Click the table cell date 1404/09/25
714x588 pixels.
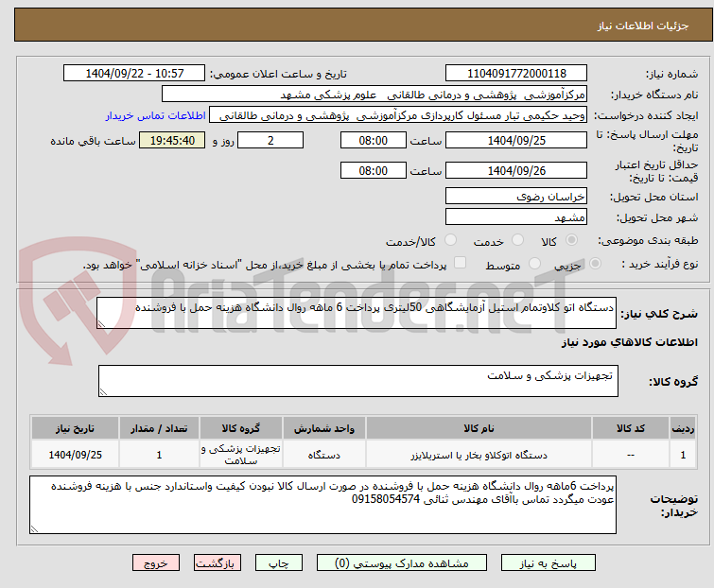75,455
